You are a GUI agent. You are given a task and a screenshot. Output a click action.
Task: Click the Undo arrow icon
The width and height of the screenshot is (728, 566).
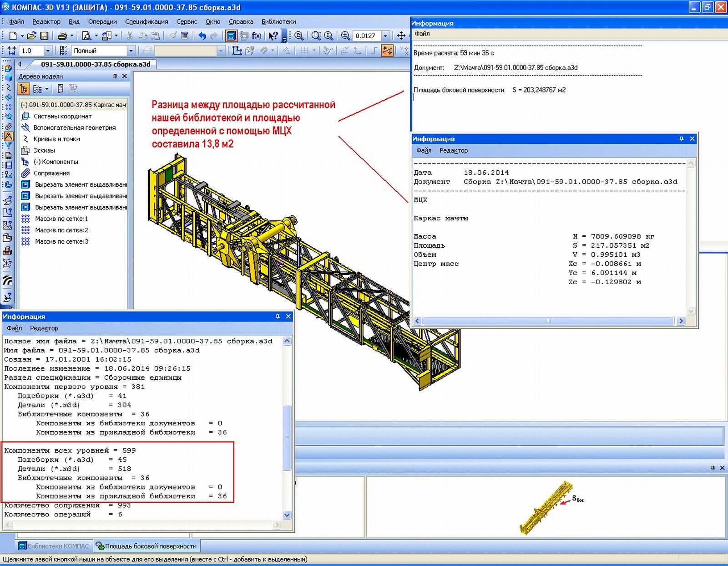coord(202,36)
